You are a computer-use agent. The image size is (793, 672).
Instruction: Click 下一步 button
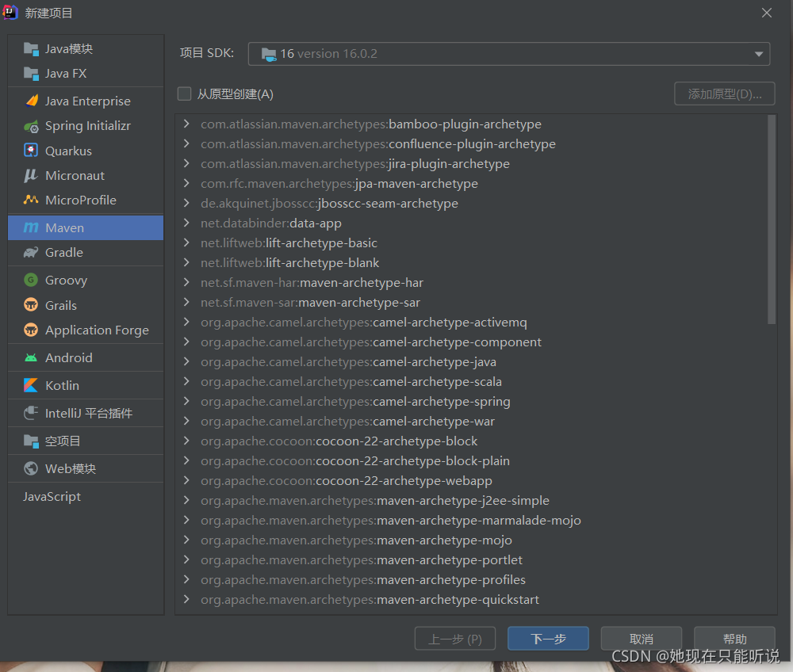(x=548, y=639)
